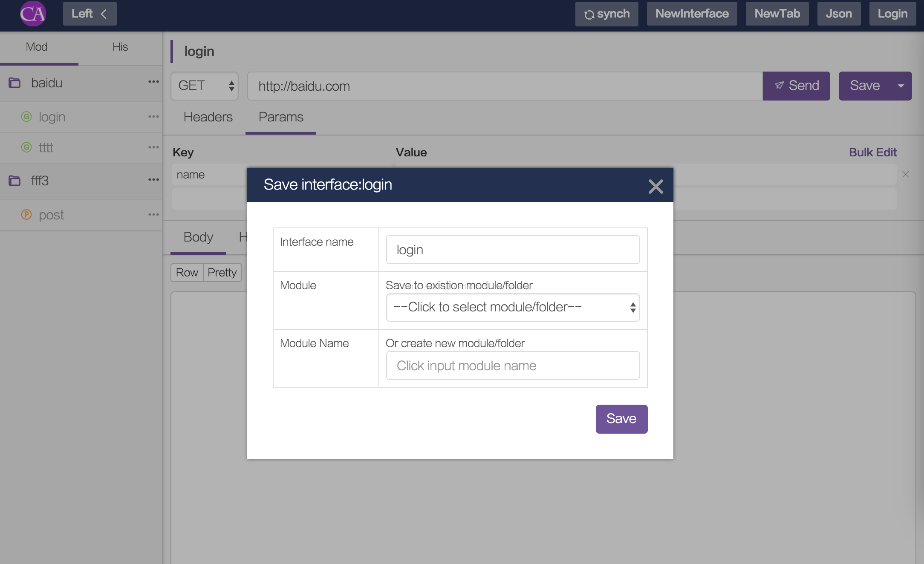Send the request
The image size is (924, 564).
coord(797,86)
